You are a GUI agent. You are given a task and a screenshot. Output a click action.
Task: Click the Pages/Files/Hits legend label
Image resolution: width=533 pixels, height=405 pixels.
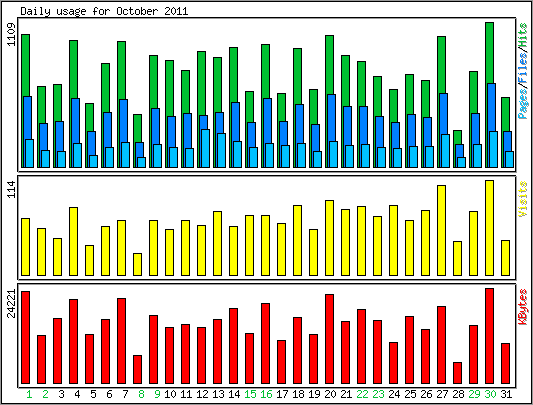point(523,71)
